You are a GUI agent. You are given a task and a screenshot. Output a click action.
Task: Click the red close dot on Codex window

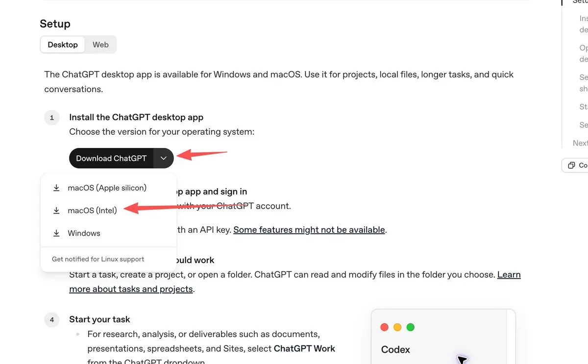click(x=385, y=327)
